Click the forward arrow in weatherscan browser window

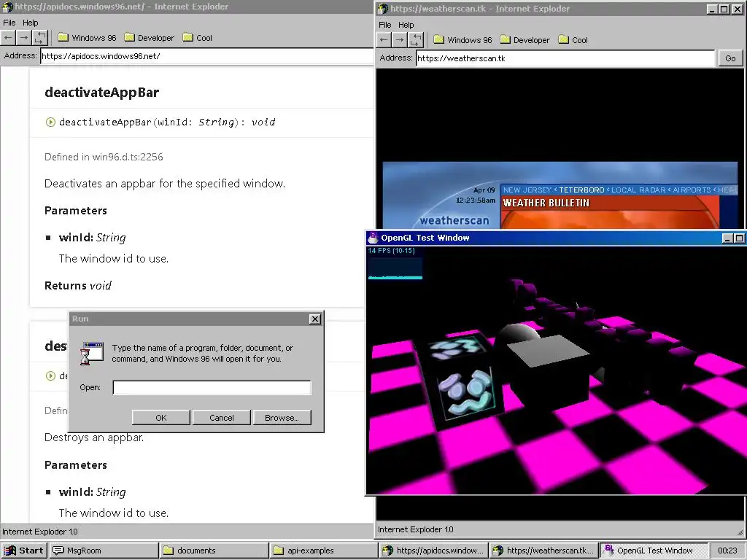click(x=400, y=40)
